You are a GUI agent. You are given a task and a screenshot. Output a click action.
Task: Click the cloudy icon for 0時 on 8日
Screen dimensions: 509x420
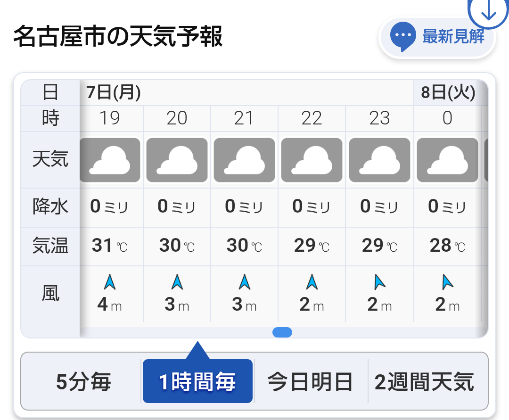tap(447, 160)
